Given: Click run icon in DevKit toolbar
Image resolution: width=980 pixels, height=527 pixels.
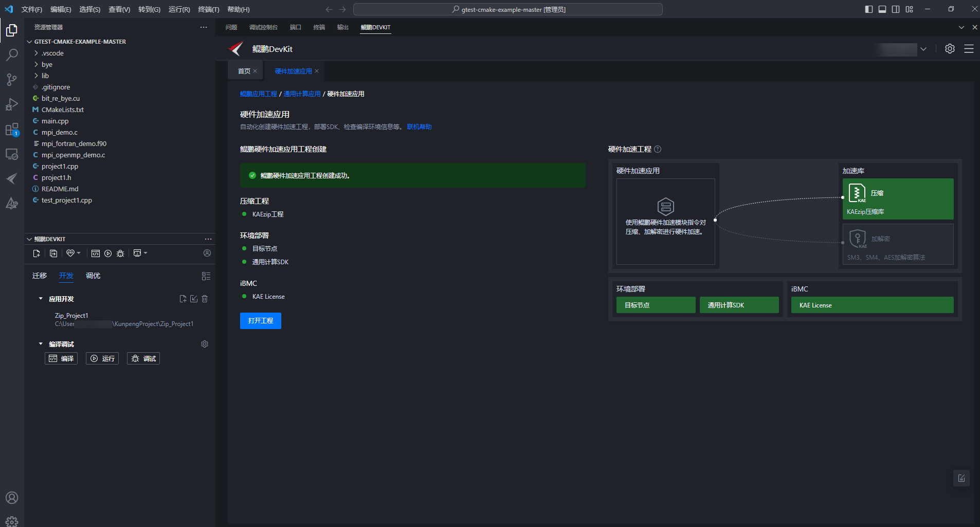Looking at the screenshot, I should [x=108, y=253].
